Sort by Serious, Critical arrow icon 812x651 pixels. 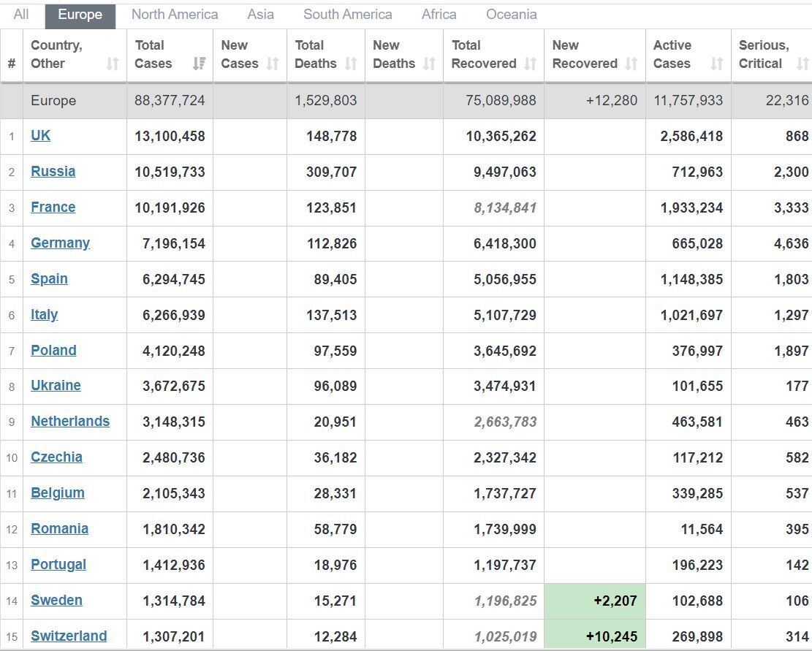tap(802, 64)
